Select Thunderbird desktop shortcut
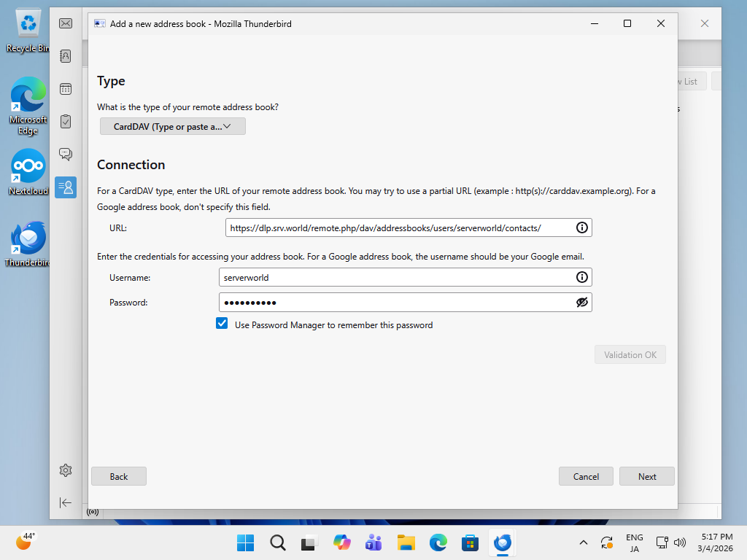Image resolution: width=747 pixels, height=560 pixels. coord(28,244)
